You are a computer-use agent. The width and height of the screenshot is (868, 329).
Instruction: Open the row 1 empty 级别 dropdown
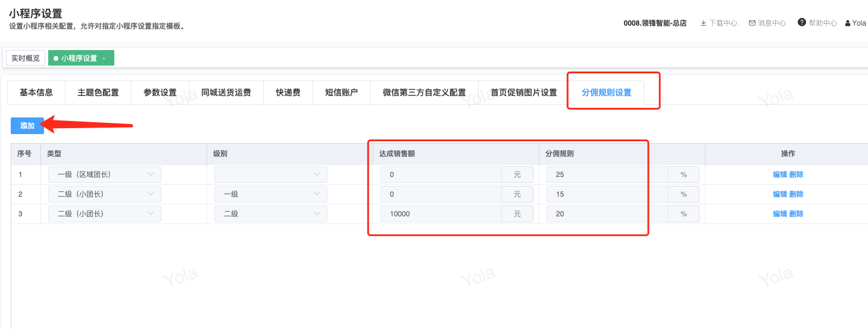(x=270, y=175)
